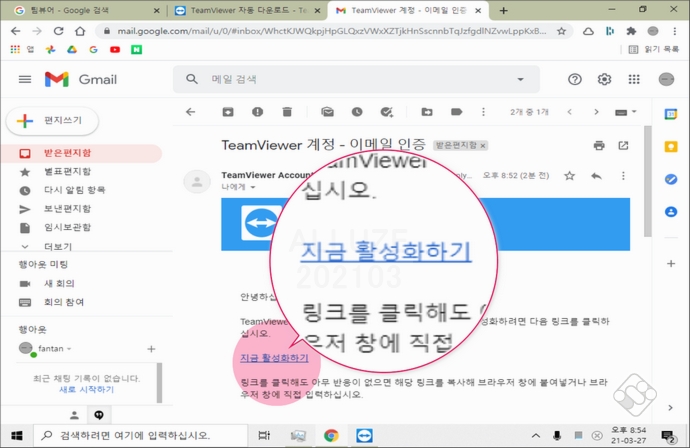Open Chrome extensions puzzle icon
The image size is (690, 448).
click(631, 31)
